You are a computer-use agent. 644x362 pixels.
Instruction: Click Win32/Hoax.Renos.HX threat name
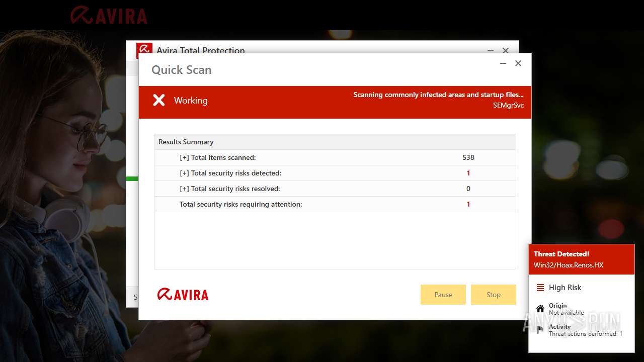569,265
